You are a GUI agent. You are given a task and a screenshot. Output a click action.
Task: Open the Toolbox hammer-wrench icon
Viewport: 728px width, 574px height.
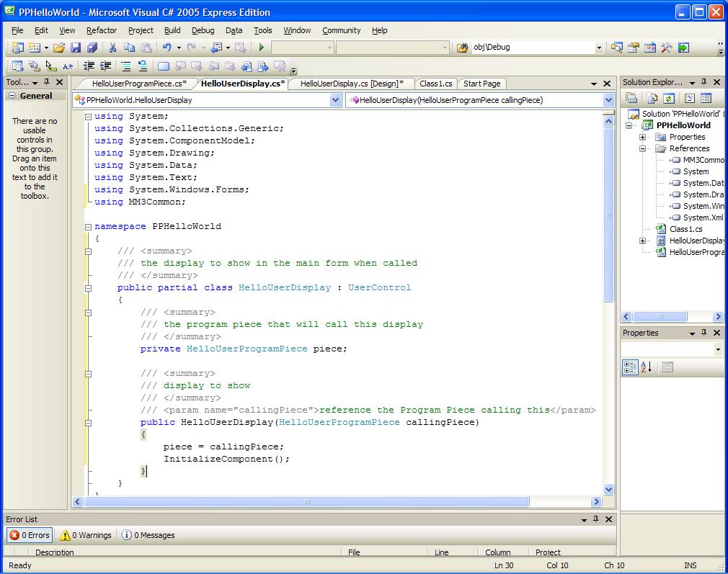click(x=667, y=48)
